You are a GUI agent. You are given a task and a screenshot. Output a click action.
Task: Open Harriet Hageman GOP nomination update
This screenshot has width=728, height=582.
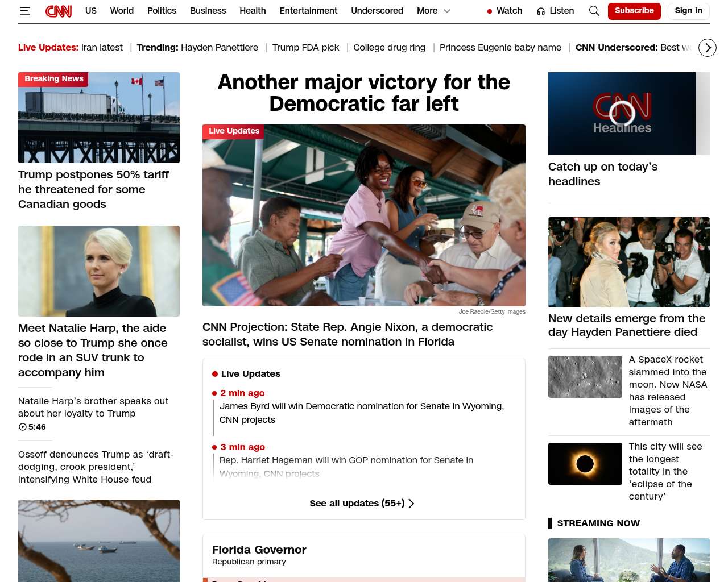pos(346,467)
